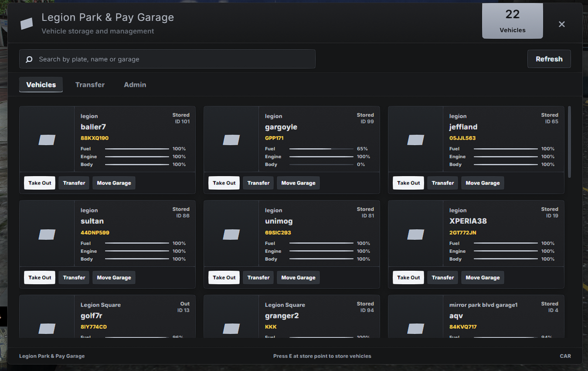Click the jeffland vehicle thumbnail

click(416, 140)
